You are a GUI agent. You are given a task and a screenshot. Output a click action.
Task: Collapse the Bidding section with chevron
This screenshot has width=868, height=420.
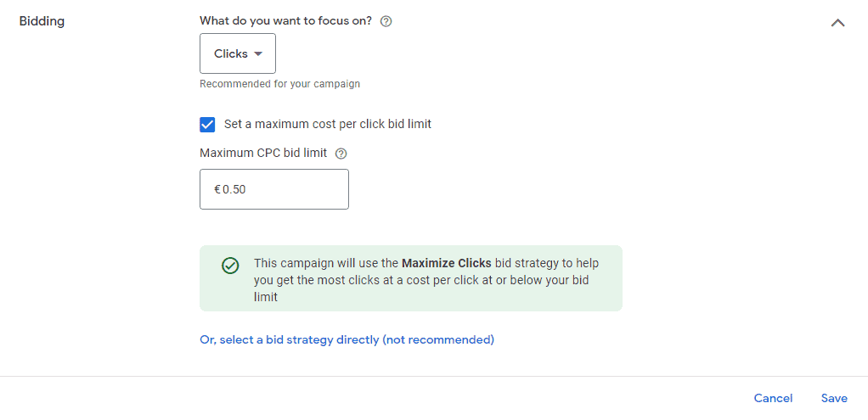(x=837, y=23)
